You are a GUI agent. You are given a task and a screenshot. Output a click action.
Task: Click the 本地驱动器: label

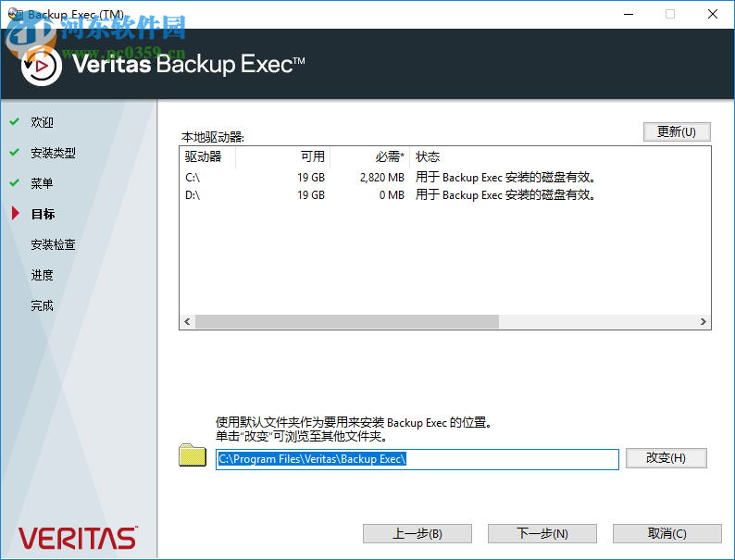tap(212, 137)
